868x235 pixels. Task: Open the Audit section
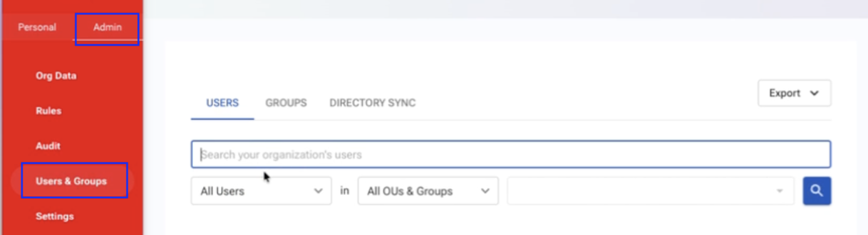click(x=48, y=146)
